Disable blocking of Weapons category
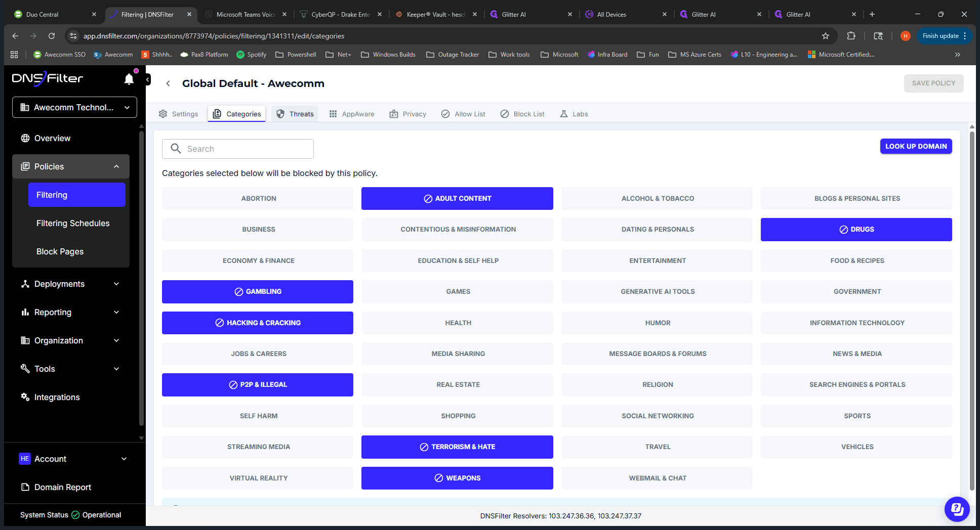The image size is (980, 530). click(x=457, y=478)
